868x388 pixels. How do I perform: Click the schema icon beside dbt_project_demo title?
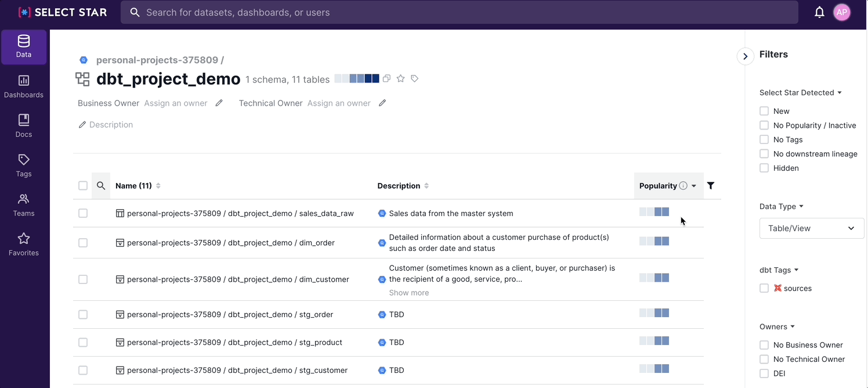pos(83,79)
